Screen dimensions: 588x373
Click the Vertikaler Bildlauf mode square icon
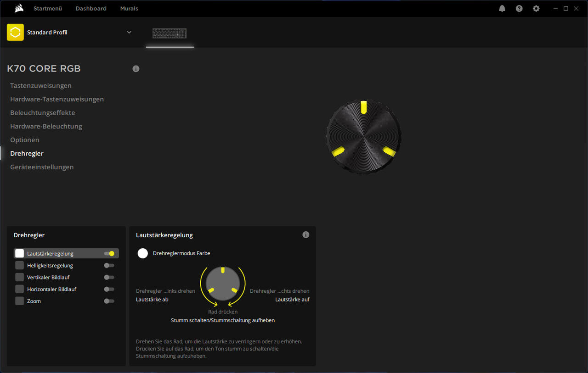click(x=19, y=277)
